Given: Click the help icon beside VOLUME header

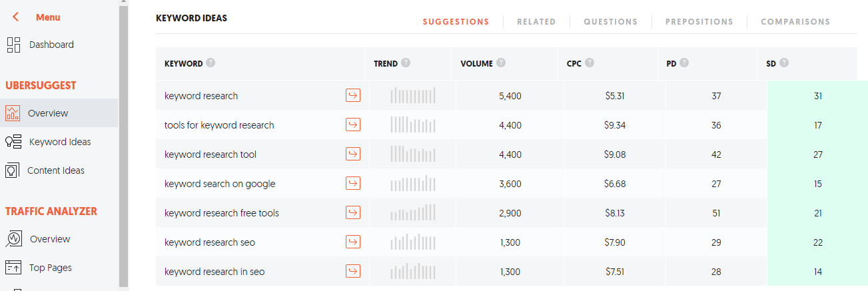Looking at the screenshot, I should coord(501,63).
